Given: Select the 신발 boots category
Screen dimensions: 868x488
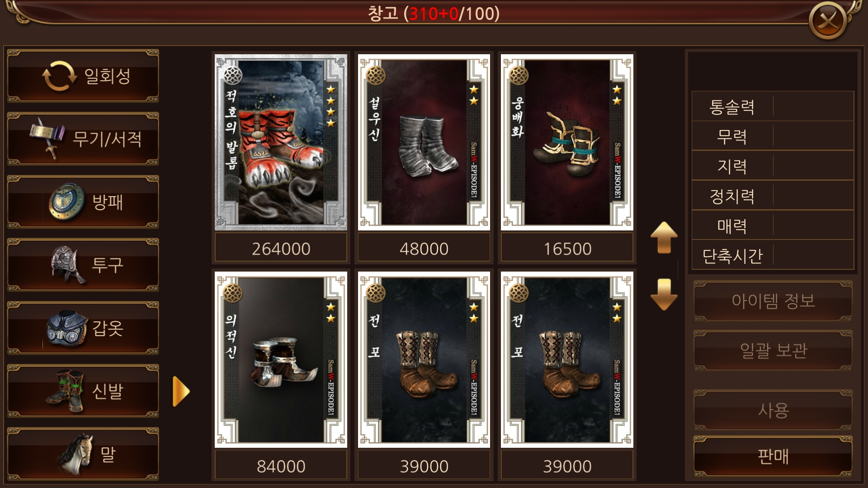Looking at the screenshot, I should [83, 391].
